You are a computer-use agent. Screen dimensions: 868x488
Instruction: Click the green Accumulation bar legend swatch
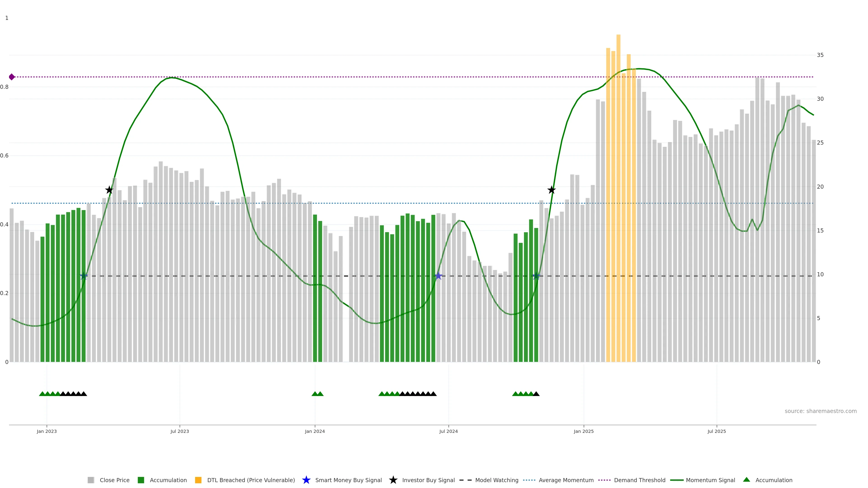tap(141, 480)
